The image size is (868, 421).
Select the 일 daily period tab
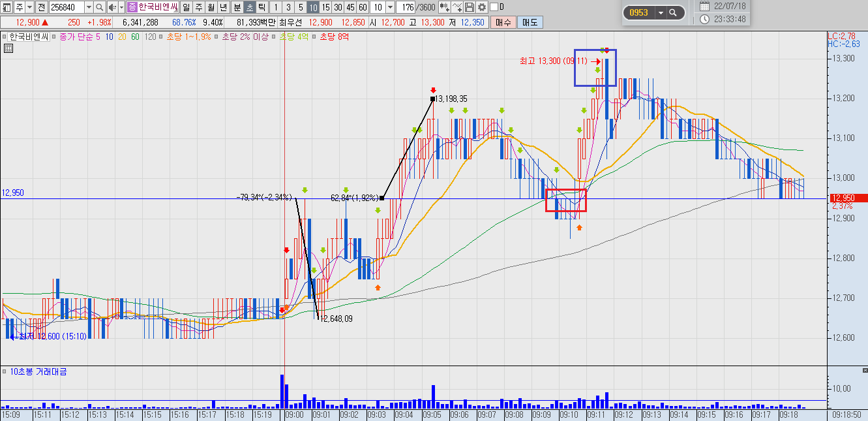click(x=187, y=7)
